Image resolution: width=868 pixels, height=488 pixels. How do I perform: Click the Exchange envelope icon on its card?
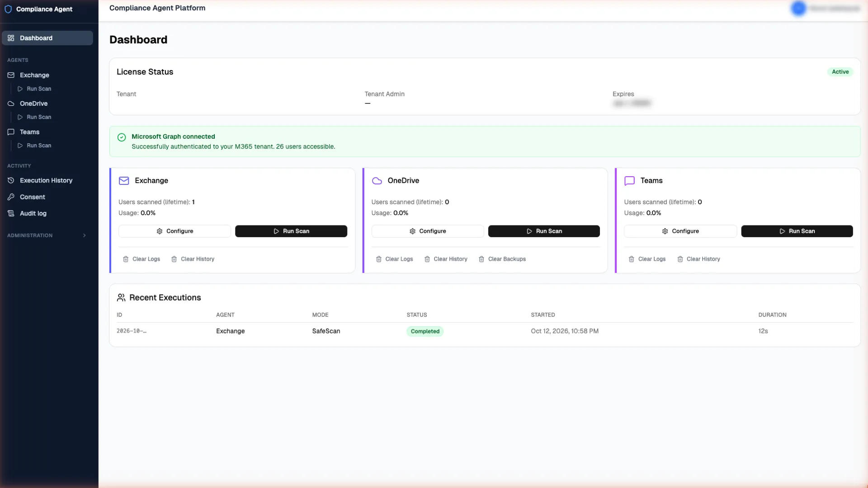tap(124, 181)
